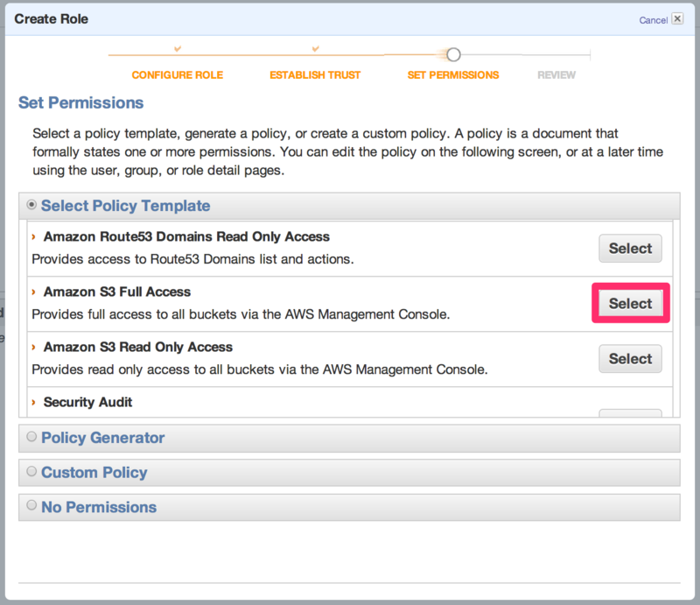700x605 pixels.
Task: Click Amazon Route53 Domains Read Only Access title
Action: point(186,236)
